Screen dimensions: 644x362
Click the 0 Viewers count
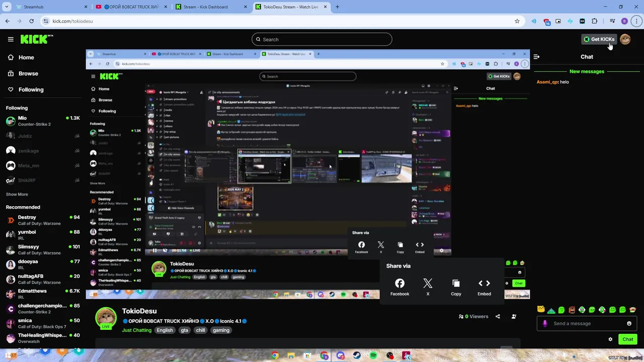click(473, 317)
